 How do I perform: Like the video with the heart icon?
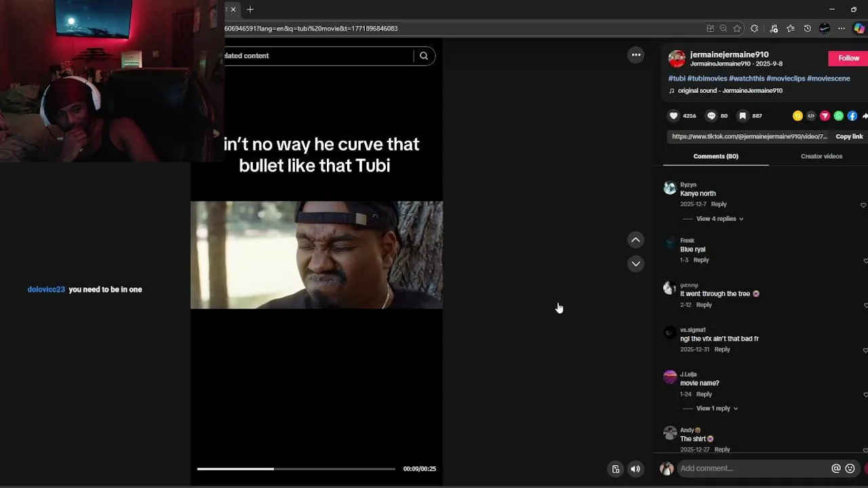pos(673,116)
